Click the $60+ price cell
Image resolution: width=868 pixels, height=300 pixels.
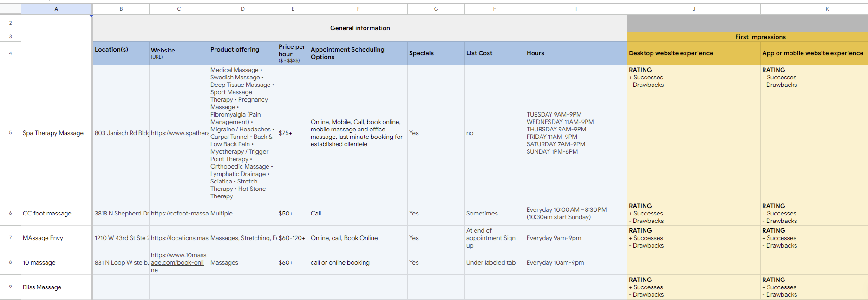tap(293, 262)
